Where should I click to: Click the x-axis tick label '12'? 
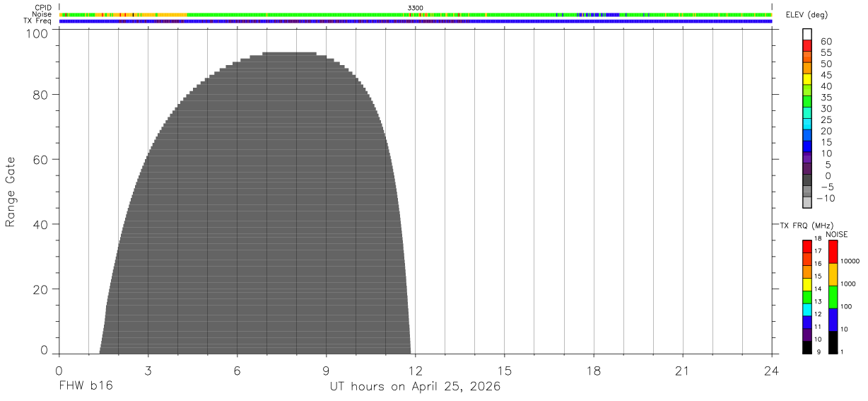416,371
